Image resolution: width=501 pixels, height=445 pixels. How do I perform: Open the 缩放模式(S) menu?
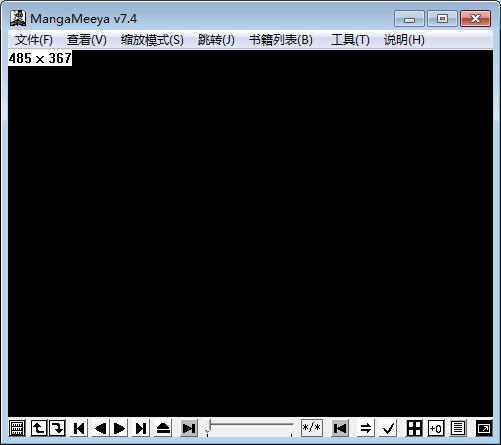[152, 40]
